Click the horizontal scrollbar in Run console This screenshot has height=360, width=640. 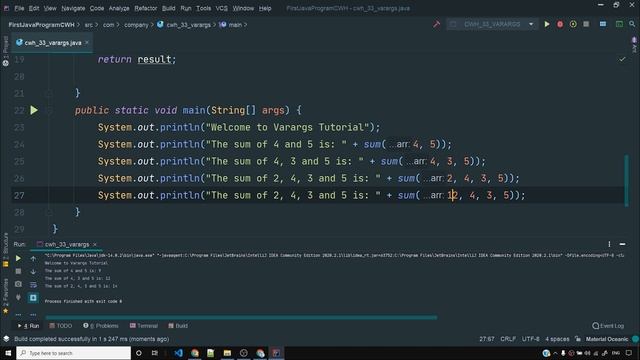pyautogui.click(x=241, y=317)
